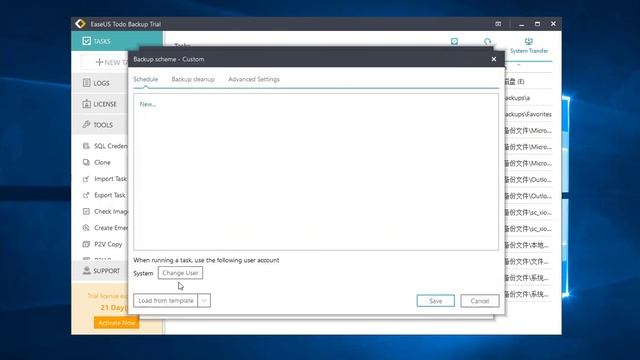Screen dimensions: 640x360
Task: Click the SUPPORT person icon
Action: pyautogui.click(x=87, y=271)
